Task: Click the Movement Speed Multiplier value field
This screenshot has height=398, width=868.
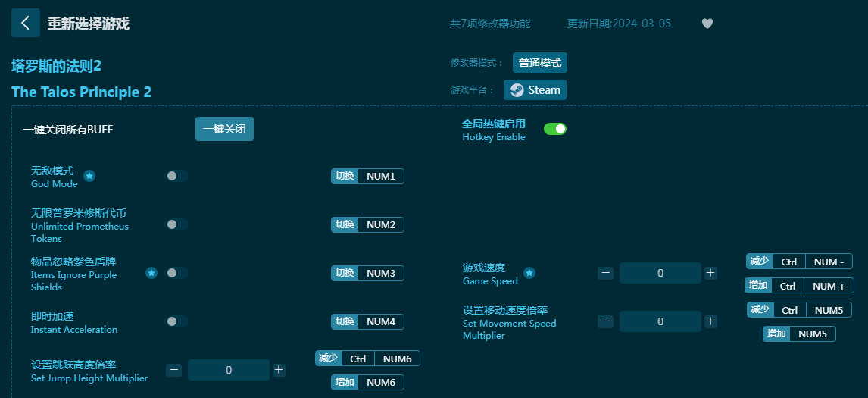Action: point(660,321)
